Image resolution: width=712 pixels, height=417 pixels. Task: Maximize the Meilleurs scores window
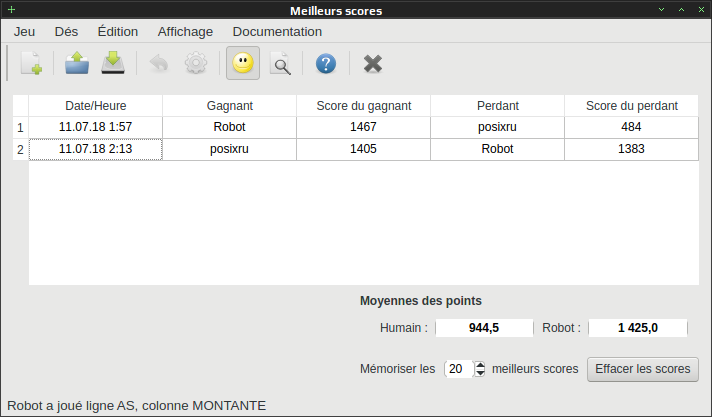coord(682,10)
